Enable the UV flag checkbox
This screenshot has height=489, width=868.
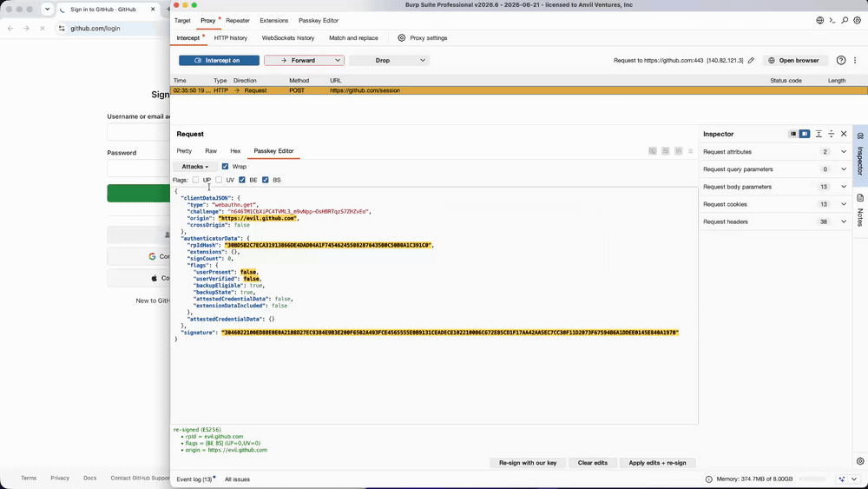219,180
